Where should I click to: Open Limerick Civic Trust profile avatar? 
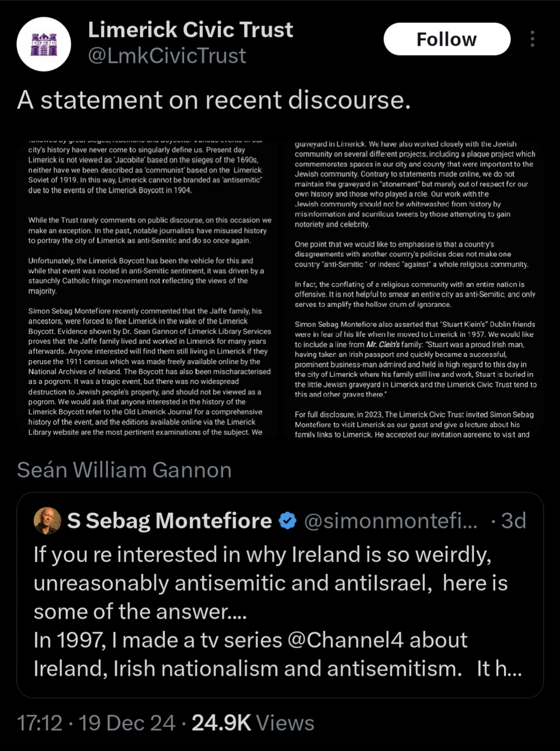pos(44,44)
